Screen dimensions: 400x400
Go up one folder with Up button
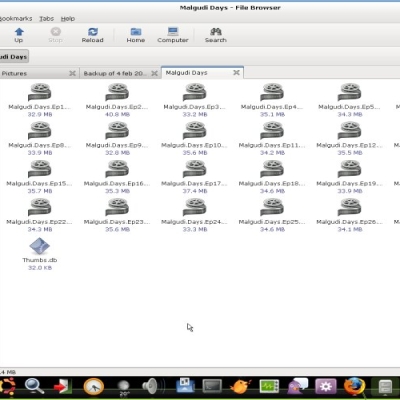(x=19, y=35)
